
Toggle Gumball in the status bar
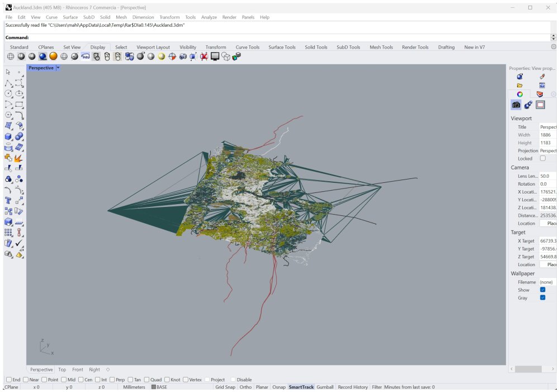pos(325,387)
